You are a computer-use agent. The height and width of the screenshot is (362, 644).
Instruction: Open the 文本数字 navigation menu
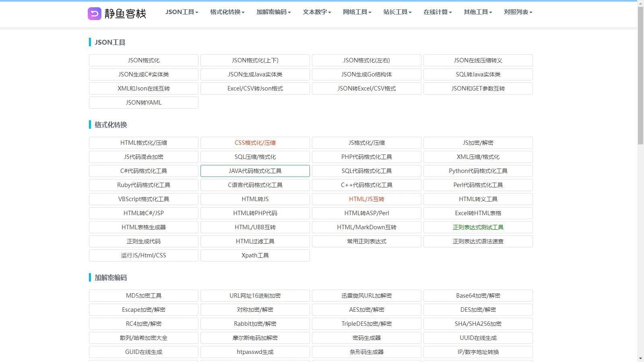tap(317, 12)
